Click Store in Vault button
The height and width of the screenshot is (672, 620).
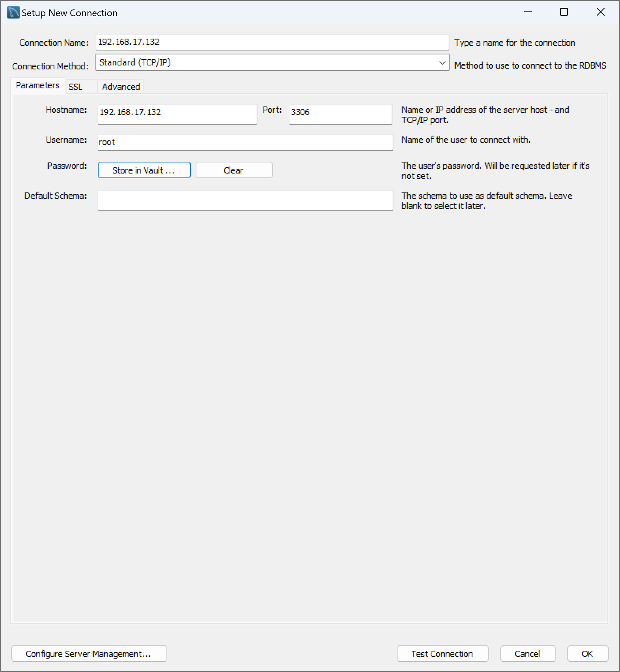pyautogui.click(x=144, y=170)
